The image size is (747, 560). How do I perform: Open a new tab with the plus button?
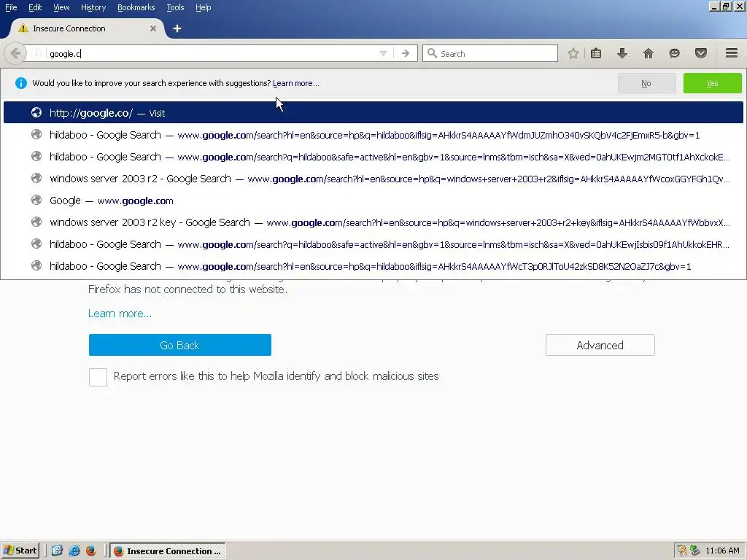point(177,28)
